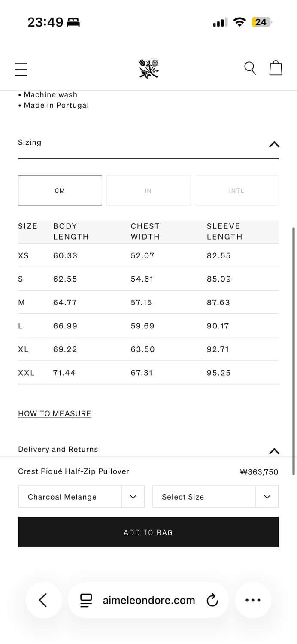Screen dimensions: 297x644
Task: Reload the page with refresh icon
Action: point(212,600)
